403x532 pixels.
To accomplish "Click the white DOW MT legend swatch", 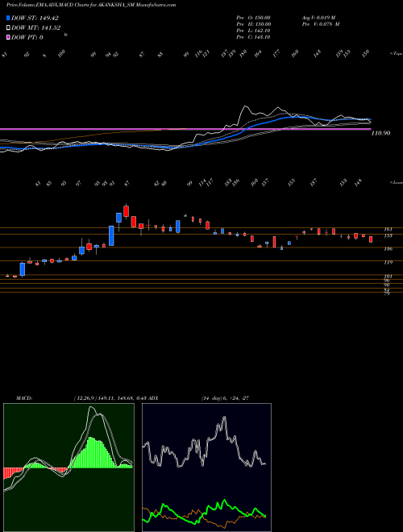I will (8, 28).
